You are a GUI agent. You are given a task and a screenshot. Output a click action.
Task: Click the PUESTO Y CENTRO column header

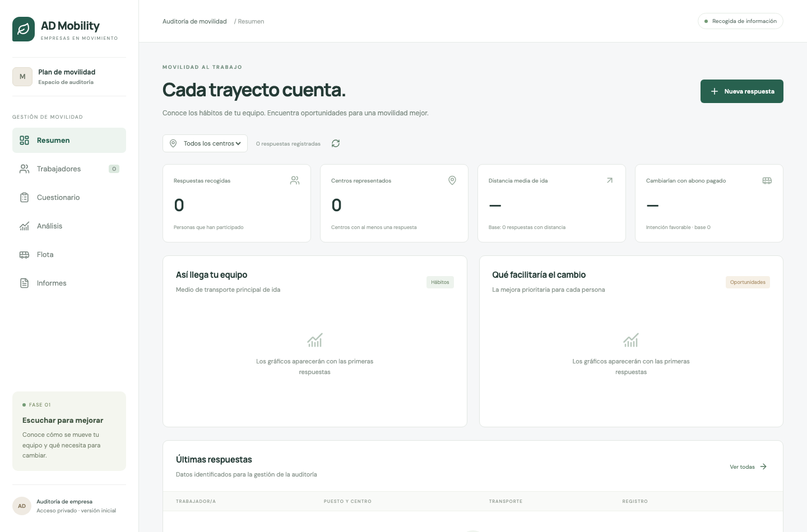[x=347, y=501]
